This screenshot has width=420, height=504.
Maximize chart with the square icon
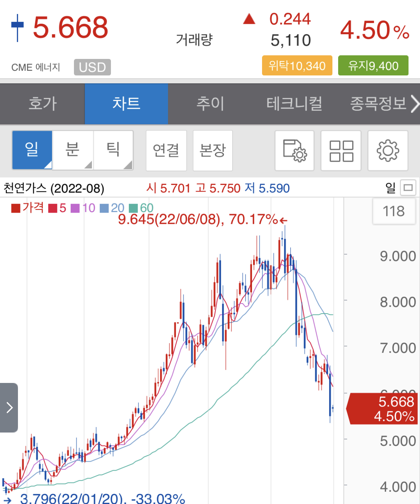408,188
